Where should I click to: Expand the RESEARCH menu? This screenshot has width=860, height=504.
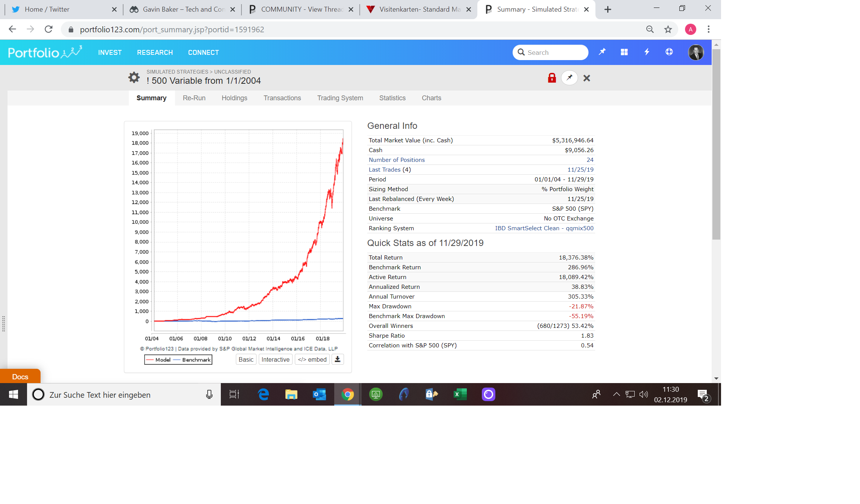click(x=155, y=53)
